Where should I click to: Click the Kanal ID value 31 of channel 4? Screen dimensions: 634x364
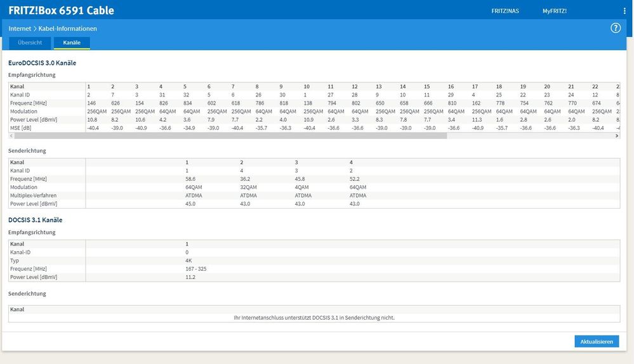[162, 95]
